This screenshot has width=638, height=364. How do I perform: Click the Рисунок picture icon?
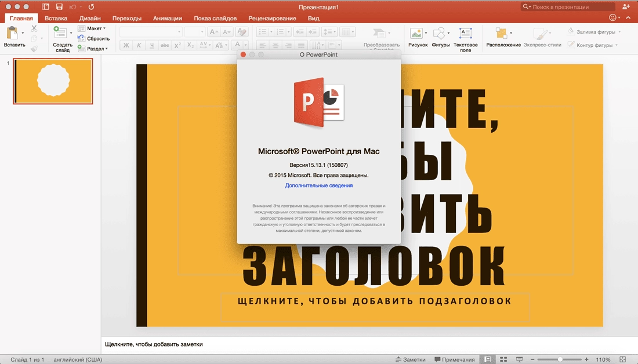[x=416, y=34]
